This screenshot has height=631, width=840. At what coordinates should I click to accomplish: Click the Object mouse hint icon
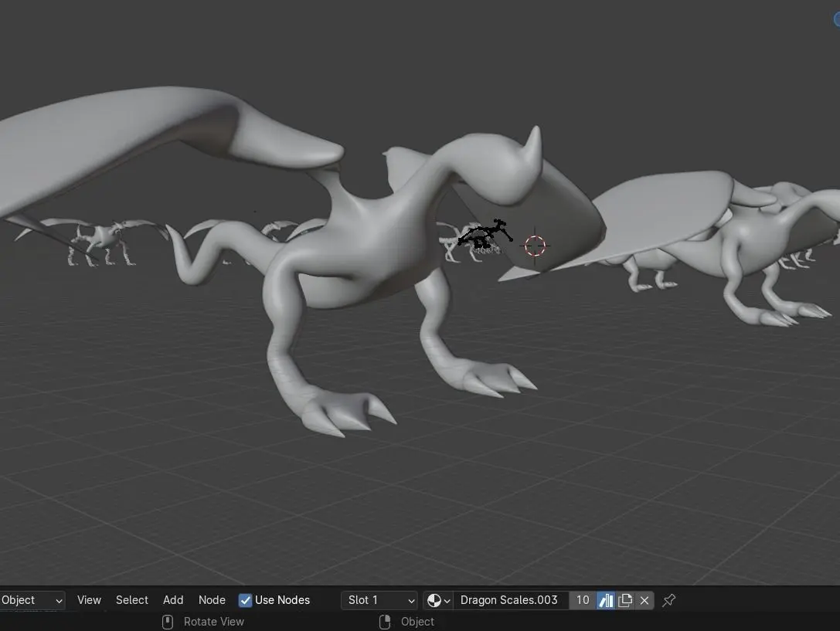pos(385,622)
